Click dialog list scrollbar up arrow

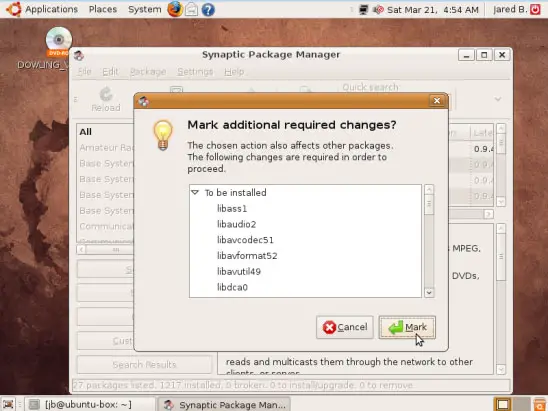click(x=429, y=189)
